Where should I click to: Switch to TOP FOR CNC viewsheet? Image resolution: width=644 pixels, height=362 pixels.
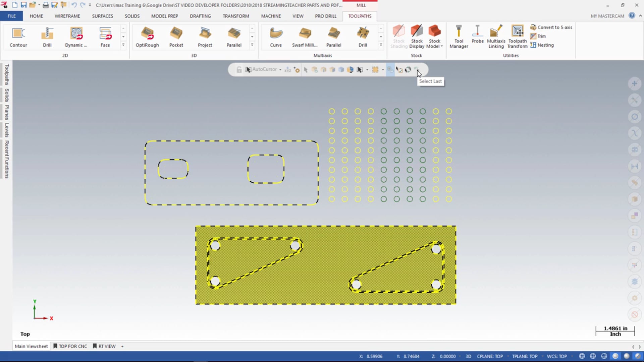tap(70, 346)
